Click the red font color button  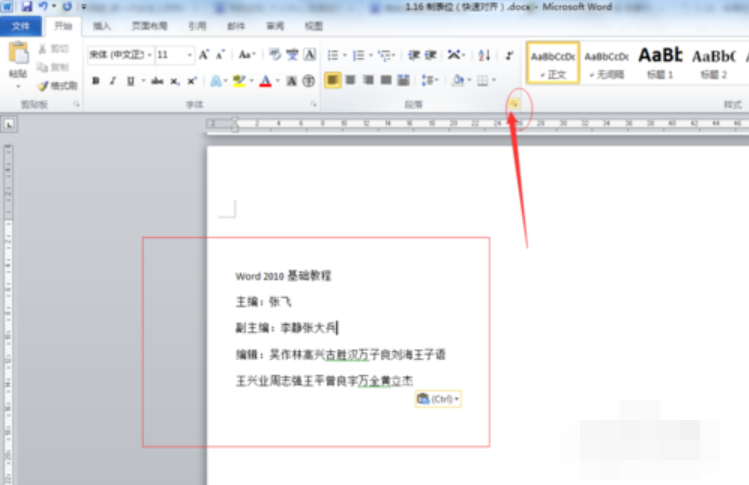(266, 81)
